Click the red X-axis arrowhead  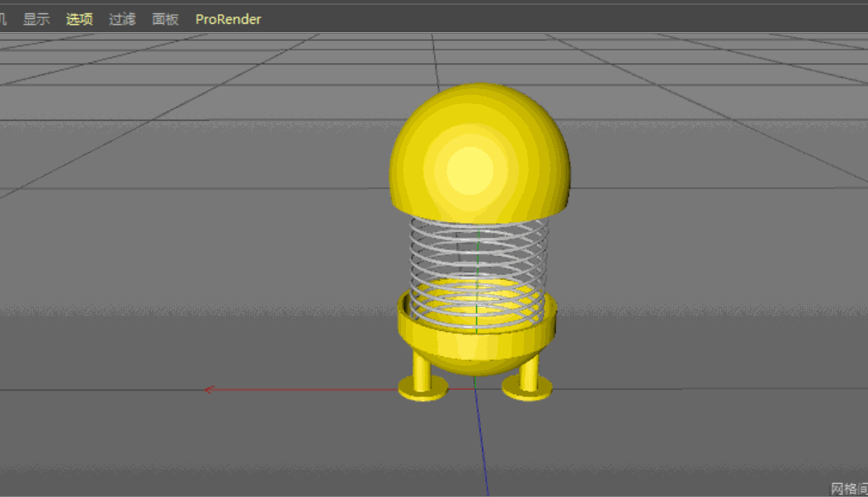[x=210, y=390]
